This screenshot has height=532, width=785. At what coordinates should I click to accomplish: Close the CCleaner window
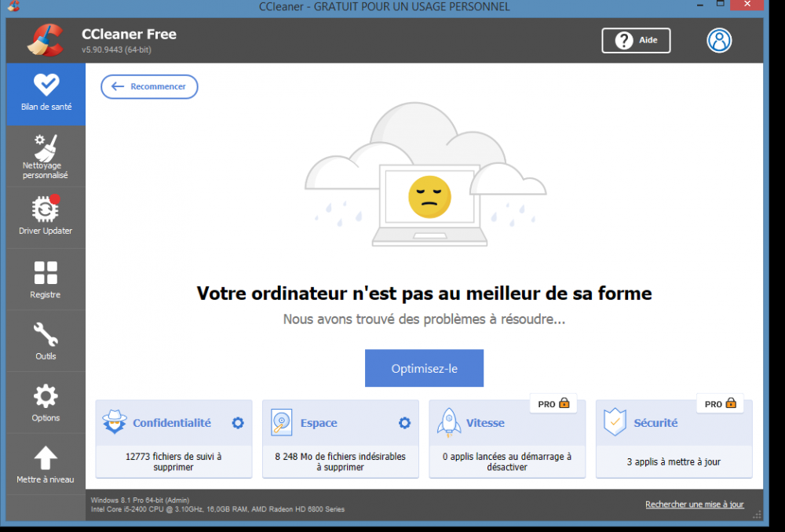click(747, 5)
